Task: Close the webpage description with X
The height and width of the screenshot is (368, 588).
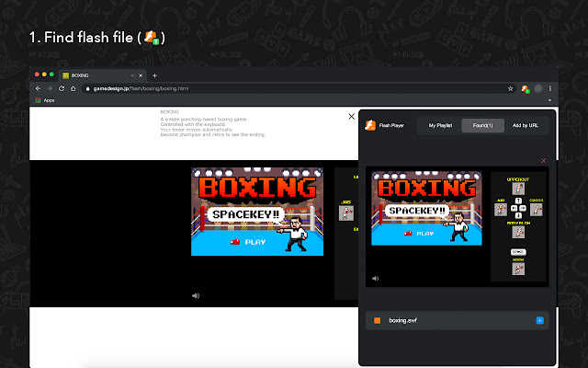Action: [351, 117]
